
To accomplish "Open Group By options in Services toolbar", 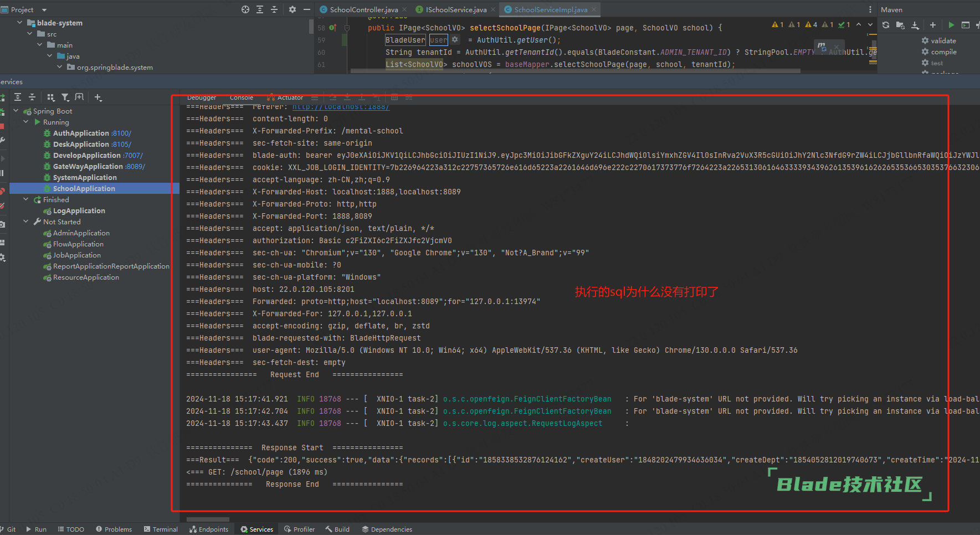I will [51, 97].
